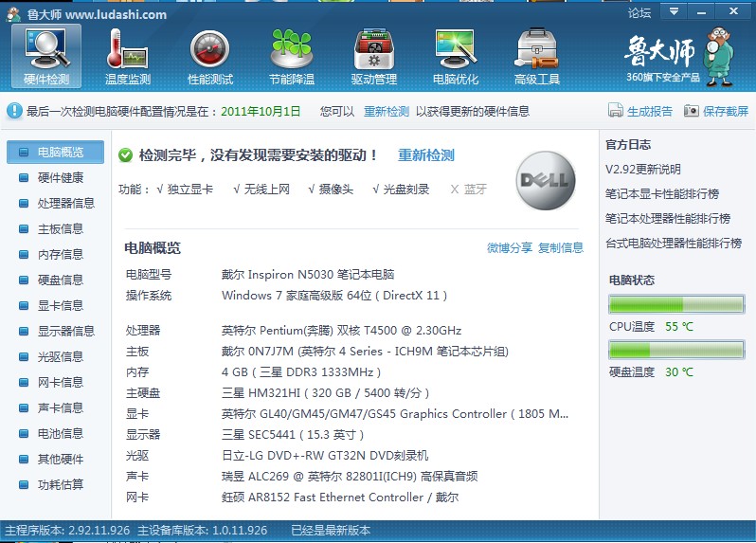Click the GL40/GM45 Graphics Controller text
756x543 pixels.
point(395,413)
